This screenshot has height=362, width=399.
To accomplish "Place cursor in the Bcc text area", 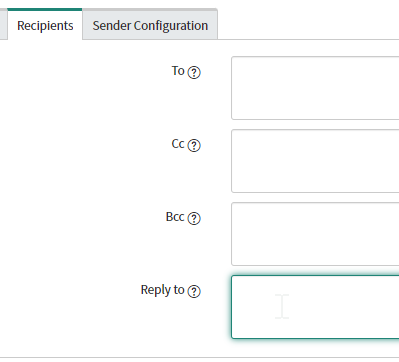I will (x=315, y=234).
